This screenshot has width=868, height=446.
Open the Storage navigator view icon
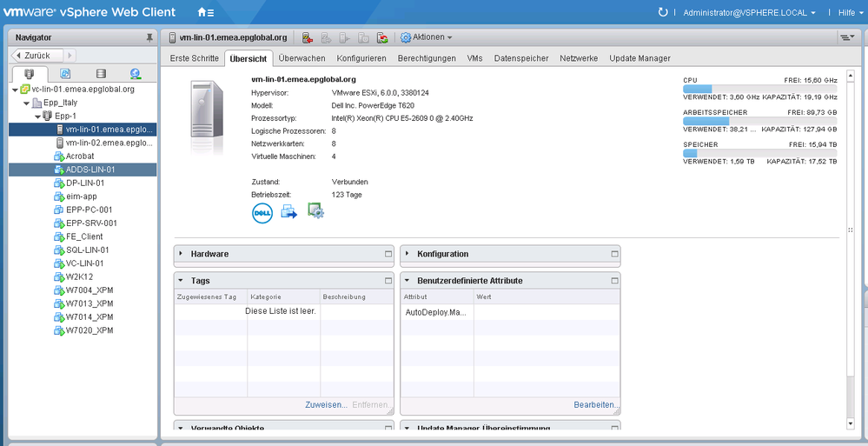101,74
